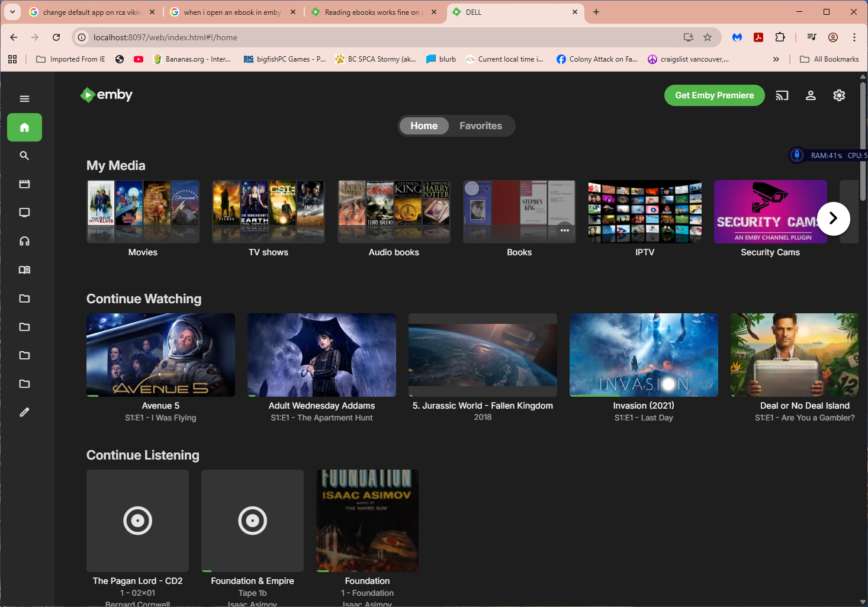
Task: Open the All Bookmarks folder
Action: (829, 59)
